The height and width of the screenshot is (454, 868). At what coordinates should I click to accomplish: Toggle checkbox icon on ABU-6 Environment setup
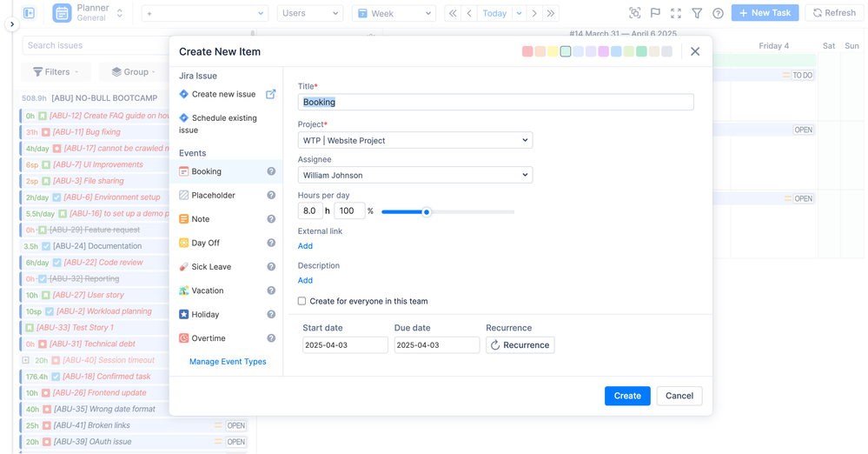(x=56, y=197)
